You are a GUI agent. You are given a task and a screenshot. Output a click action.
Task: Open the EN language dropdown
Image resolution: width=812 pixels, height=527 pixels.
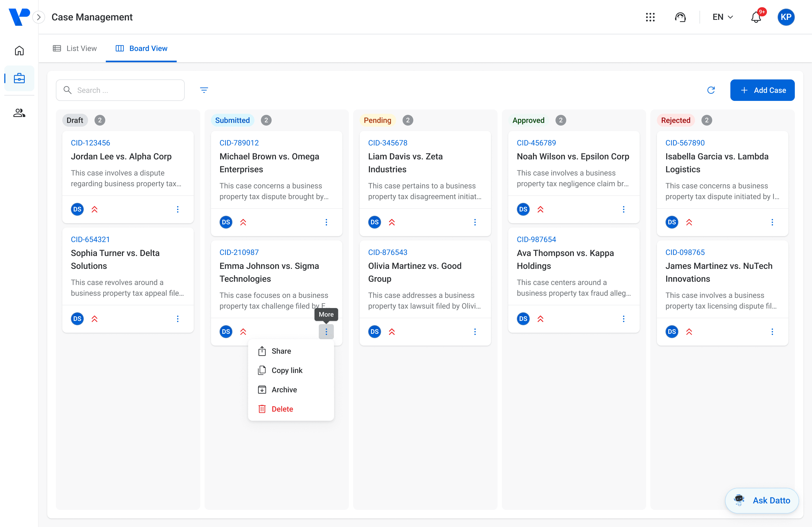click(722, 17)
